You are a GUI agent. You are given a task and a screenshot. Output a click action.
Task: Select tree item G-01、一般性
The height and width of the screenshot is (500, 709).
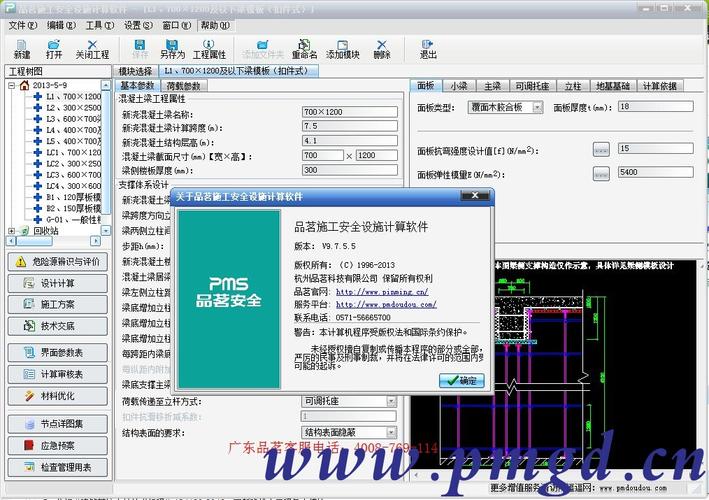tap(68, 220)
